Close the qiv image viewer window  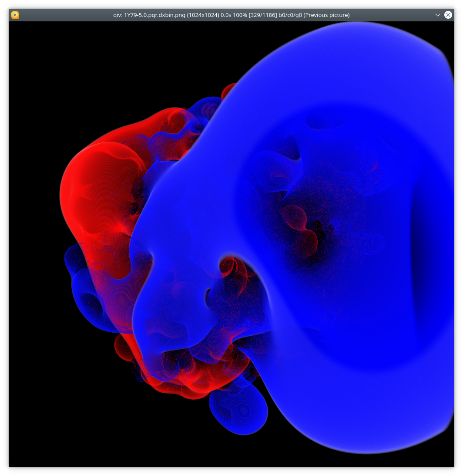click(448, 15)
